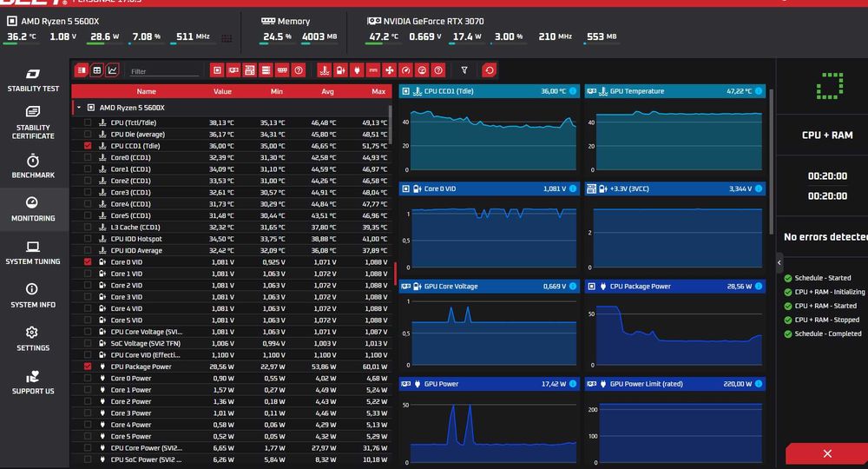Click the sensor table vertical scrollbar
Image resolution: width=868 pixels, height=469 pixels.
coord(391,123)
